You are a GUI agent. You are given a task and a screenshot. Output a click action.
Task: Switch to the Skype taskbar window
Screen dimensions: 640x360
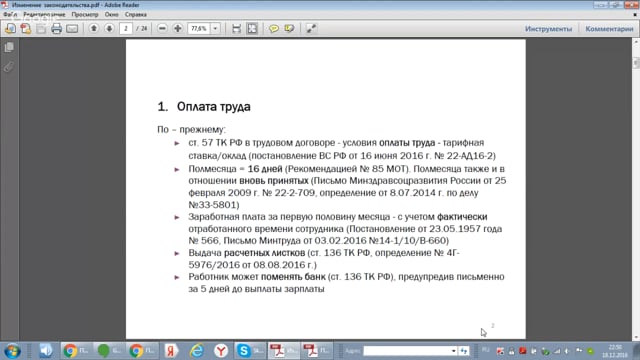tap(250, 351)
